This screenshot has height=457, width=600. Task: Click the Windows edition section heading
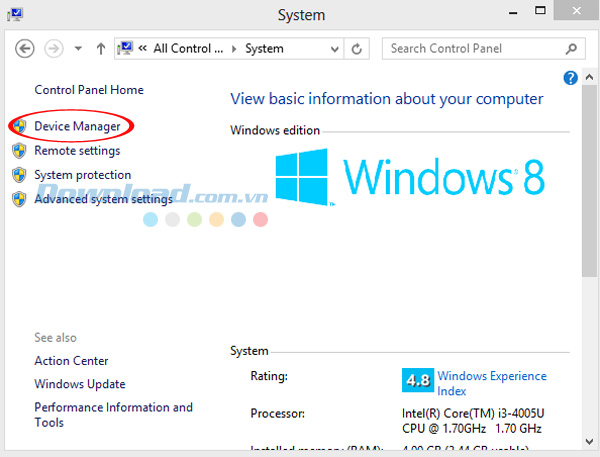pos(275,131)
